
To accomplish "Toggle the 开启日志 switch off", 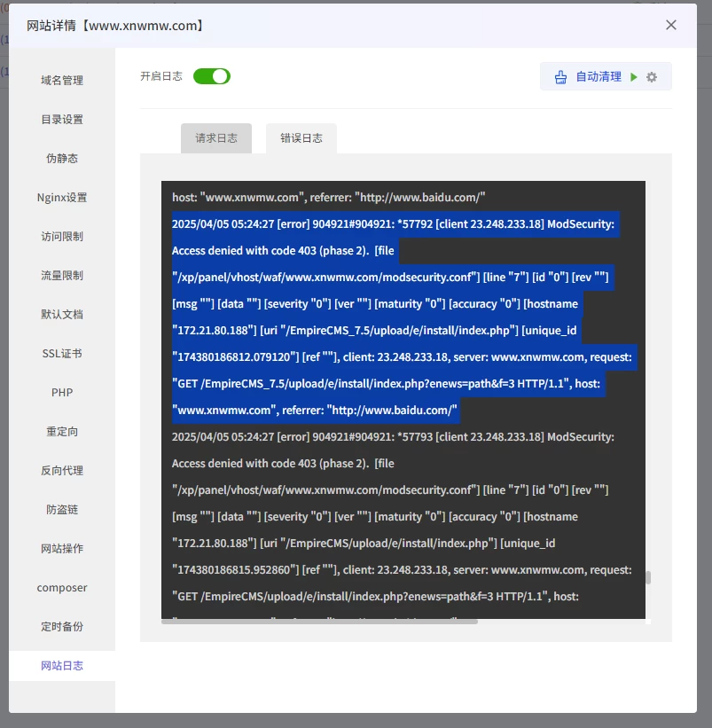I will pos(211,76).
